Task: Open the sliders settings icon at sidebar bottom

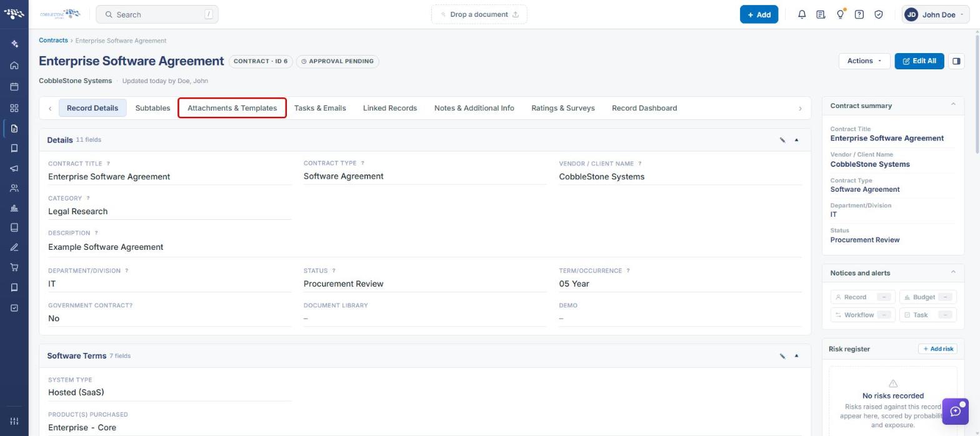Action: point(14,421)
